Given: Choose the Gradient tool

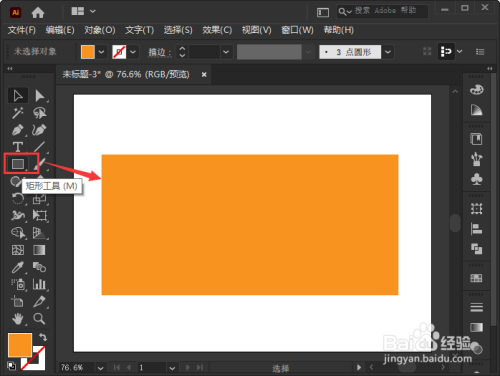Looking at the screenshot, I should pos(39,250).
